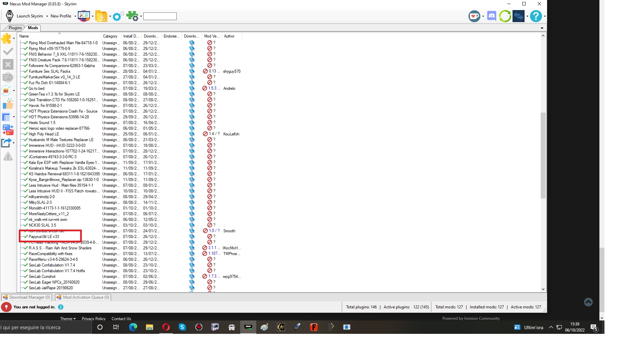
Task: Switch to the Plugins tab
Action: (x=15, y=28)
